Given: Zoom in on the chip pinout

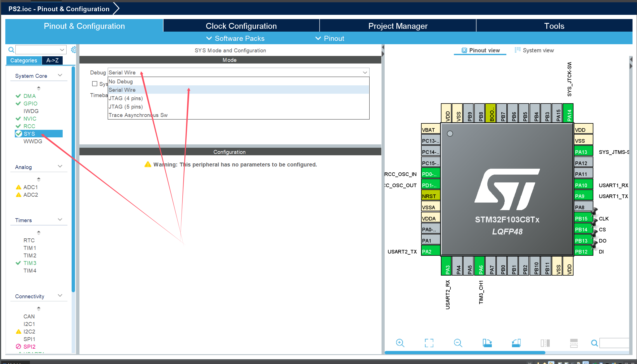Looking at the screenshot, I should [x=400, y=343].
